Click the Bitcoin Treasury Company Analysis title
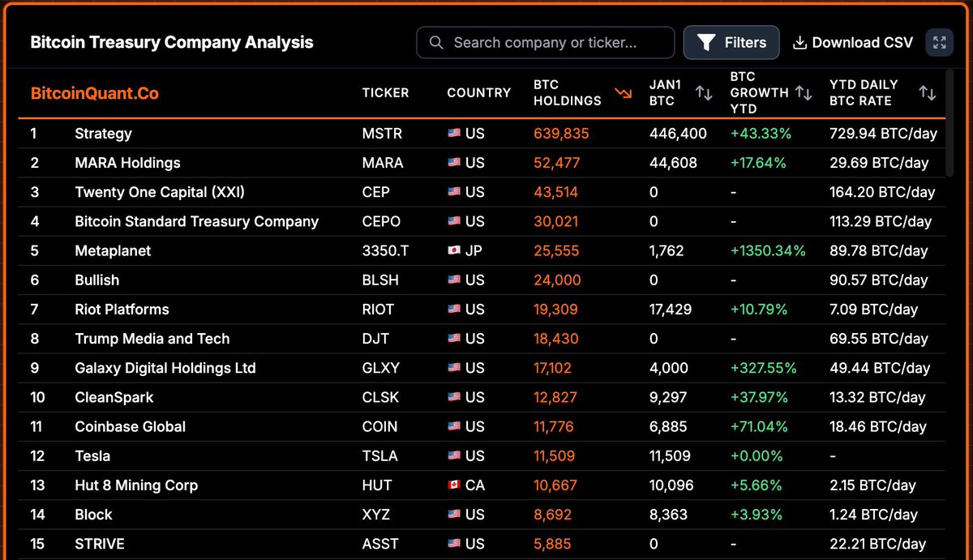Image resolution: width=973 pixels, height=560 pixels. point(172,43)
